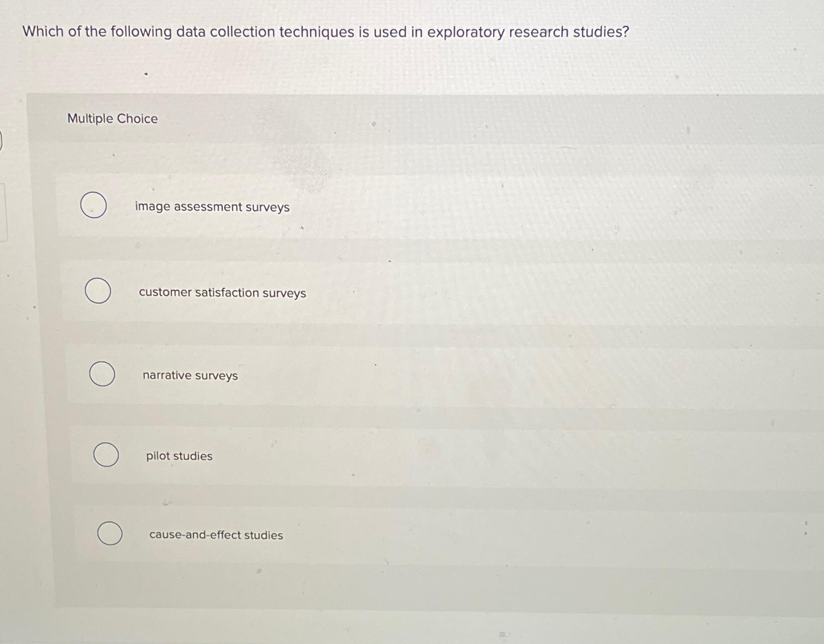Image resolution: width=824 pixels, height=644 pixels.
Task: Click the customer satisfaction surveys answer text
Action: pyautogui.click(x=222, y=293)
